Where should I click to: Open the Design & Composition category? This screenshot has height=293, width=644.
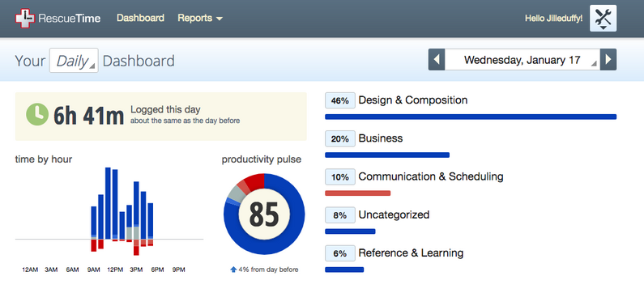pyautogui.click(x=413, y=100)
